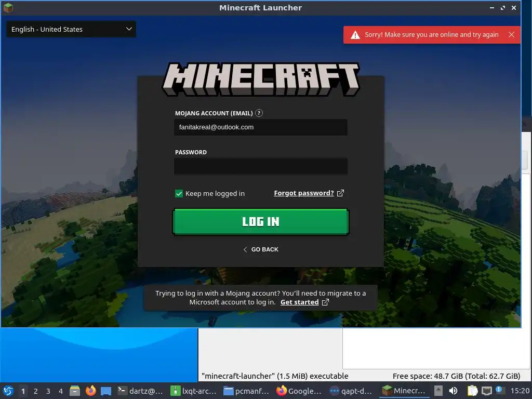Open the Get started migration link
This screenshot has height=399, width=532.
pyautogui.click(x=299, y=302)
